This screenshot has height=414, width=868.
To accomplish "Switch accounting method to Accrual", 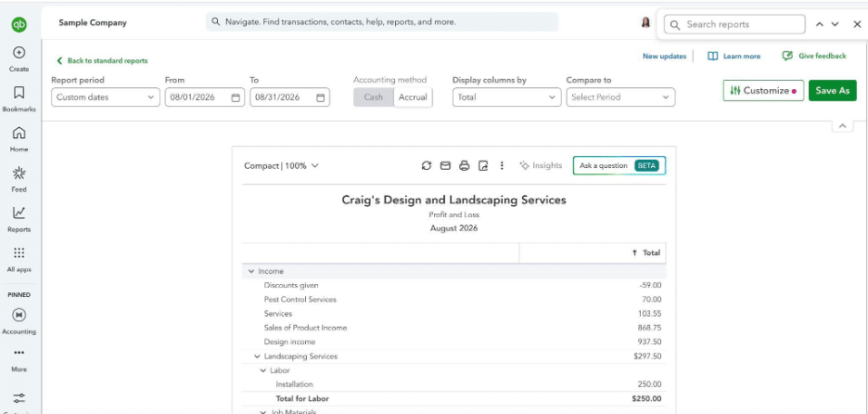I will tap(413, 97).
